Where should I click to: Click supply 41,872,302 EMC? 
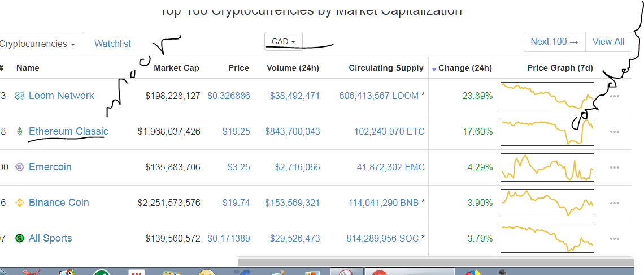click(x=391, y=167)
